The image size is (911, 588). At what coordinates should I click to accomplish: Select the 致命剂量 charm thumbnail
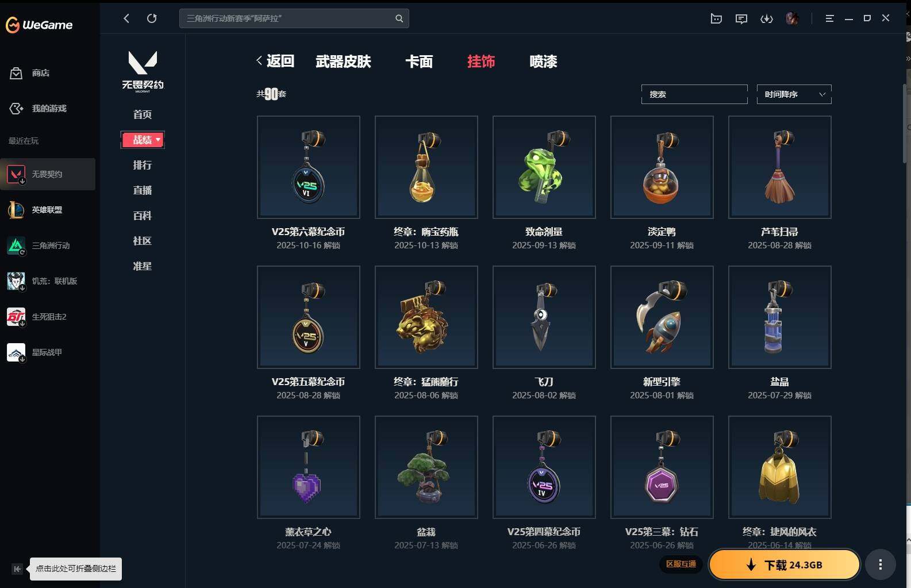[x=544, y=167]
